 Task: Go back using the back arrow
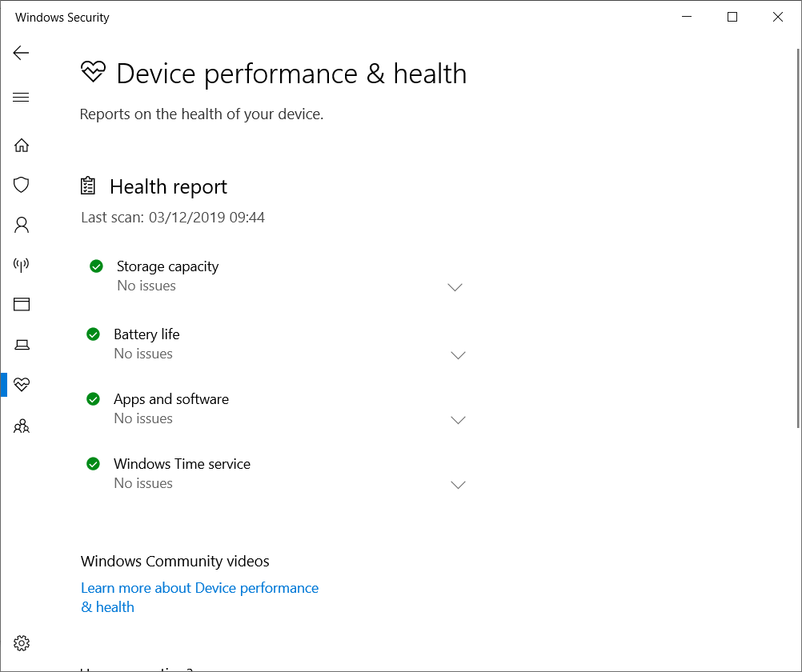click(21, 53)
